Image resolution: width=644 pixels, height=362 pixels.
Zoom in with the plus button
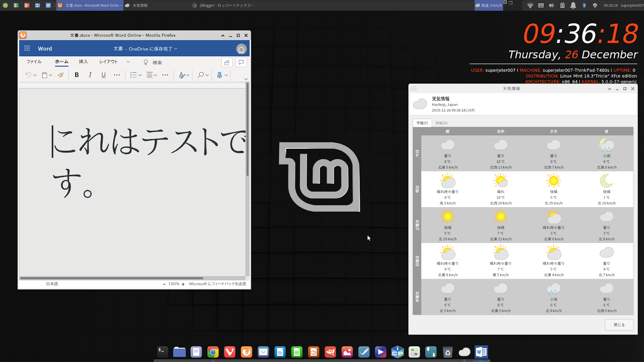coord(183,284)
